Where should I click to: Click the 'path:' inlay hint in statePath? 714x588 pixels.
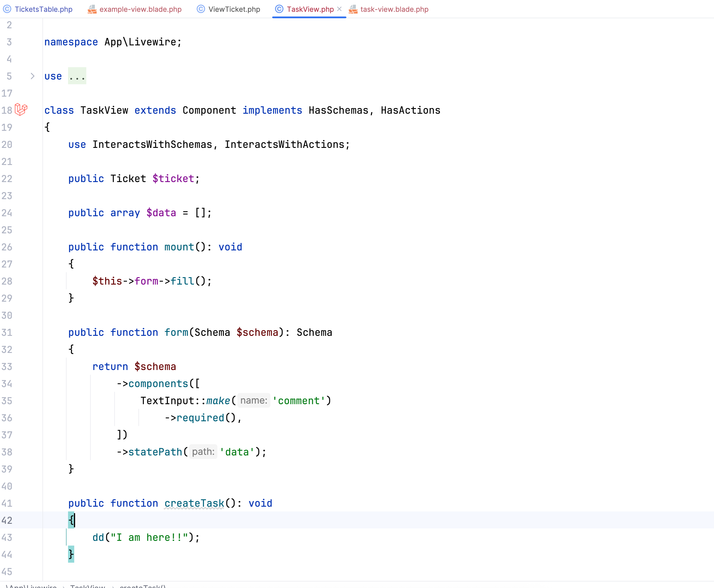point(203,452)
